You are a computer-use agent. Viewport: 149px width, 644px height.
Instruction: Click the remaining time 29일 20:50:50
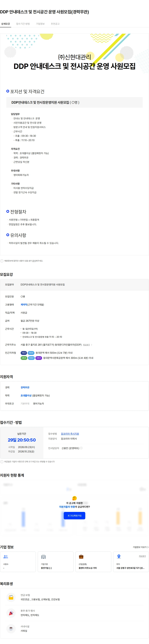(22, 440)
